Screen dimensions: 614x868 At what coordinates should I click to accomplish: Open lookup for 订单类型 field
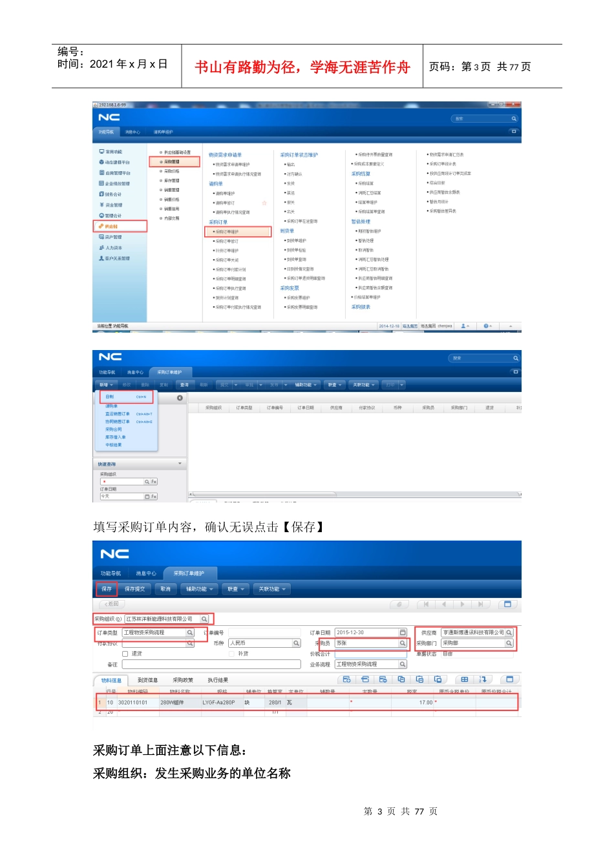pos(190,632)
